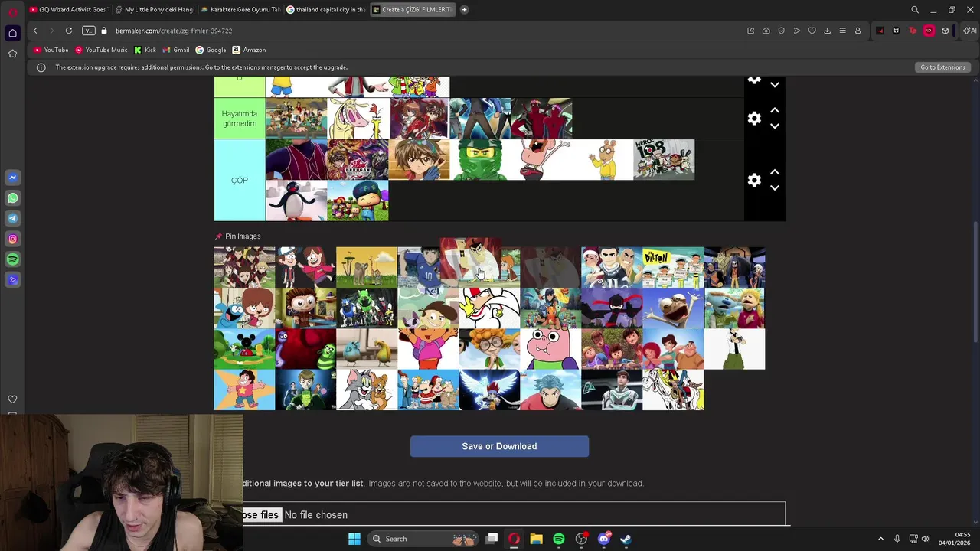Switch to thailand capital city tab
This screenshot has height=551, width=980.
(327, 9)
